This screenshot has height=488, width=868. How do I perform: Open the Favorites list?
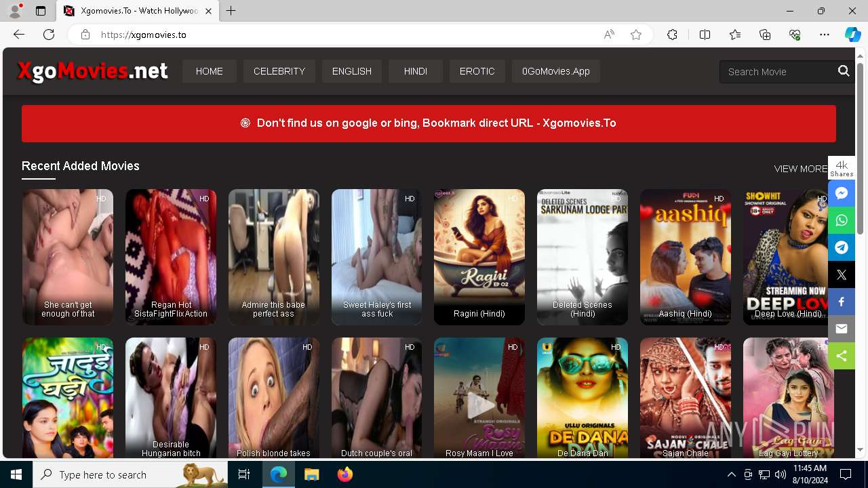tap(735, 35)
